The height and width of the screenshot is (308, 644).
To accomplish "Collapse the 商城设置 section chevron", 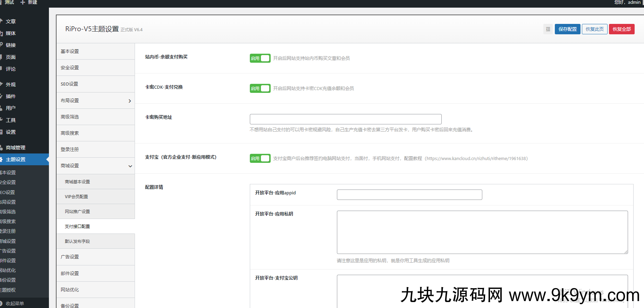I will (130, 166).
